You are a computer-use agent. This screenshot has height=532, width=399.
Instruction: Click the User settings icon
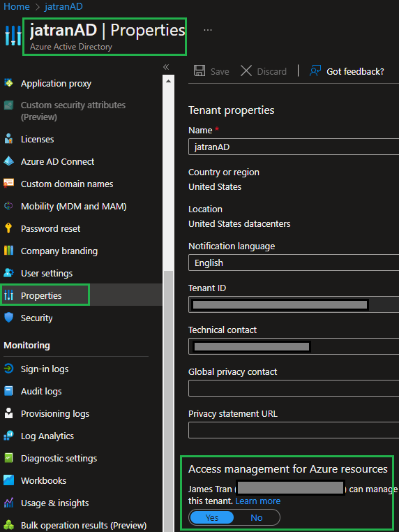point(8,273)
